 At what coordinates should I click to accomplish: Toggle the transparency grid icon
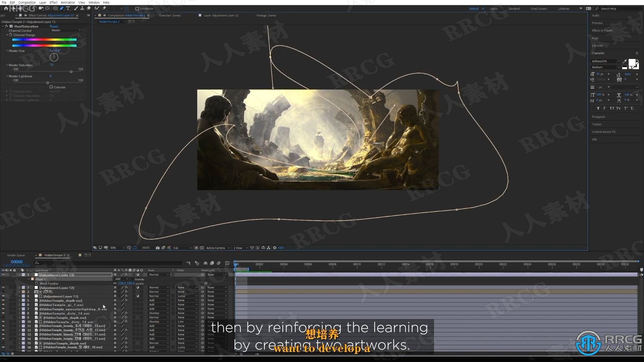pyautogui.click(x=202, y=248)
